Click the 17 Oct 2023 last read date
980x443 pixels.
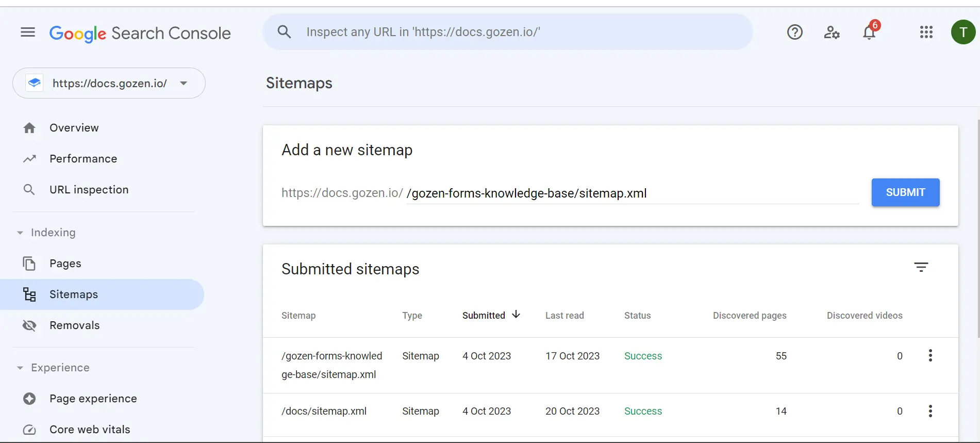coord(572,356)
